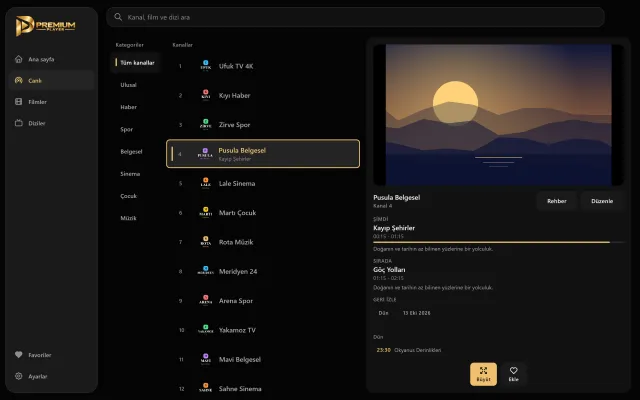This screenshot has width=640, height=400.
Task: Click the Göç Yolları upcoming program title
Action: pos(389,270)
